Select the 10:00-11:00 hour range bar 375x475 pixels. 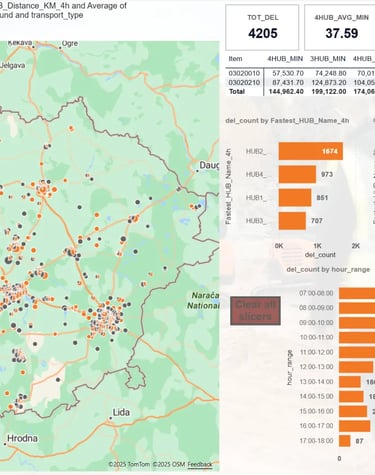tap(357, 338)
